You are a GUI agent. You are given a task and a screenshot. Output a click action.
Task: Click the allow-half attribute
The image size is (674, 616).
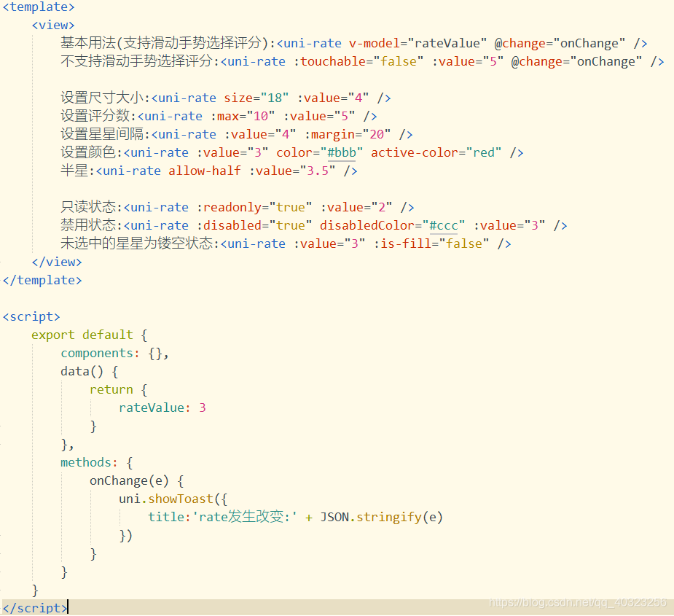pos(205,171)
